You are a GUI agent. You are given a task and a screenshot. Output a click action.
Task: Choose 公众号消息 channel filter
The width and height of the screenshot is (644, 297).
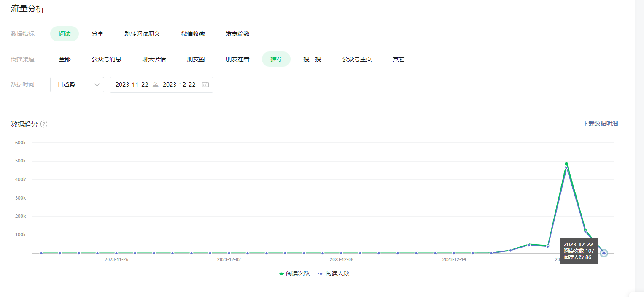point(106,59)
